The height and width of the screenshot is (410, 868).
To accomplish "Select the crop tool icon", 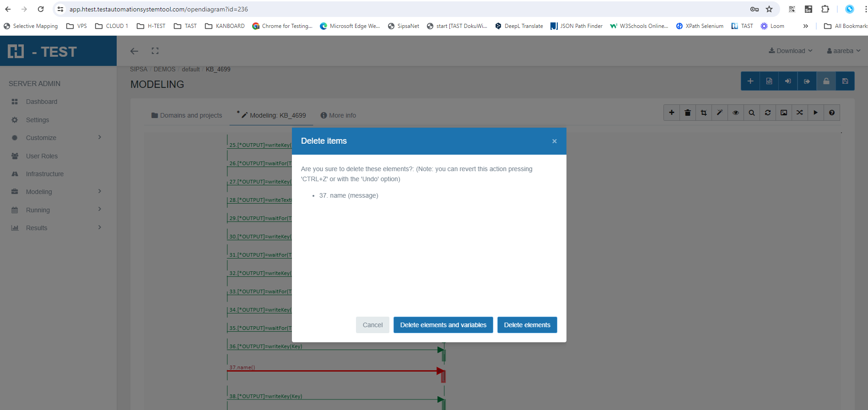I will pos(704,113).
